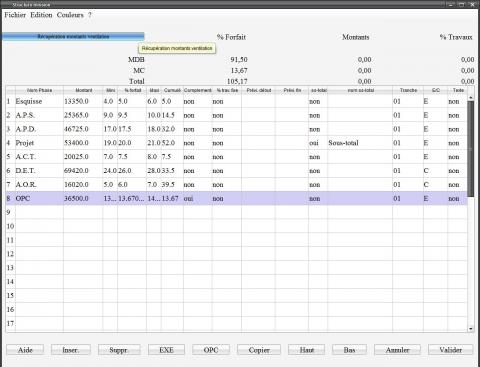480x367 pixels.
Task: Select row number 12
Action: [x=10, y=254]
